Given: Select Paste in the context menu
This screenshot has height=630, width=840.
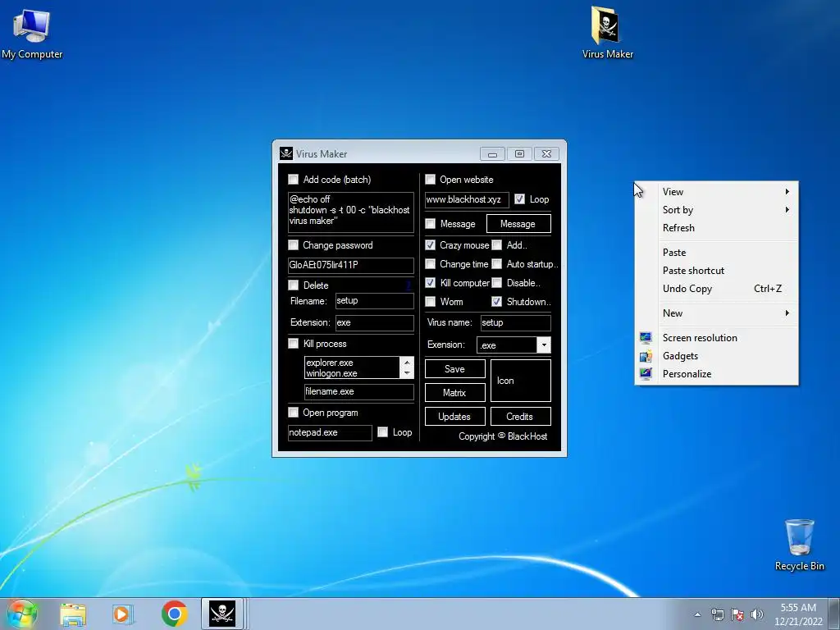Looking at the screenshot, I should click(717, 253).
